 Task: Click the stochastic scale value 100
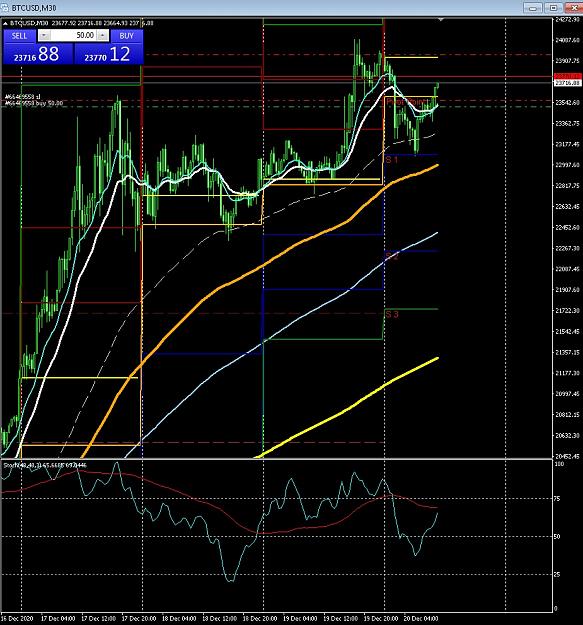tap(559, 464)
